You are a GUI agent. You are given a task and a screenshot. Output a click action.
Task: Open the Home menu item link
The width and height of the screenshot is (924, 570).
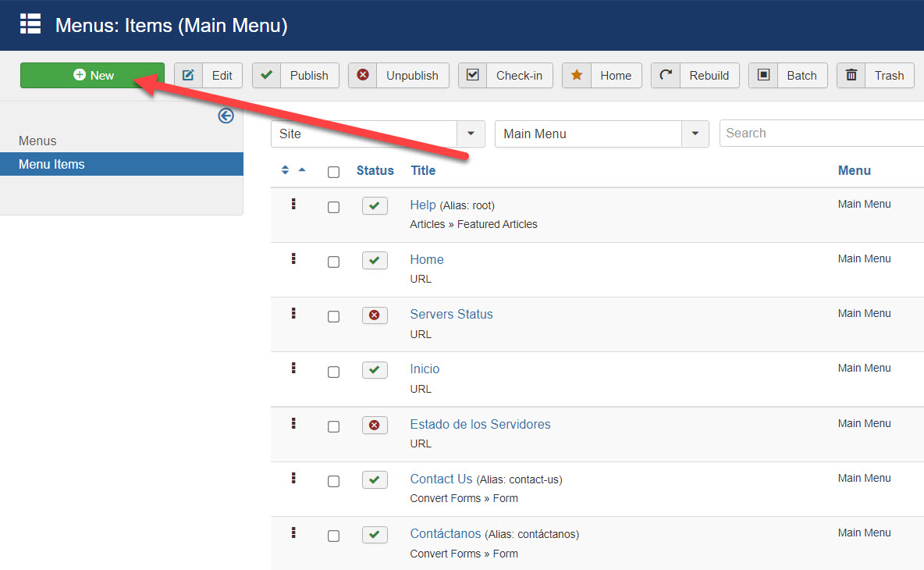coord(427,259)
